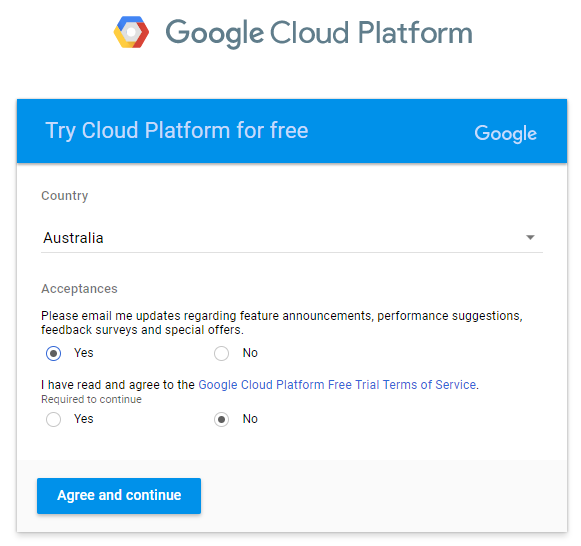Click the Google Cloud Platform title text

[x=319, y=33]
